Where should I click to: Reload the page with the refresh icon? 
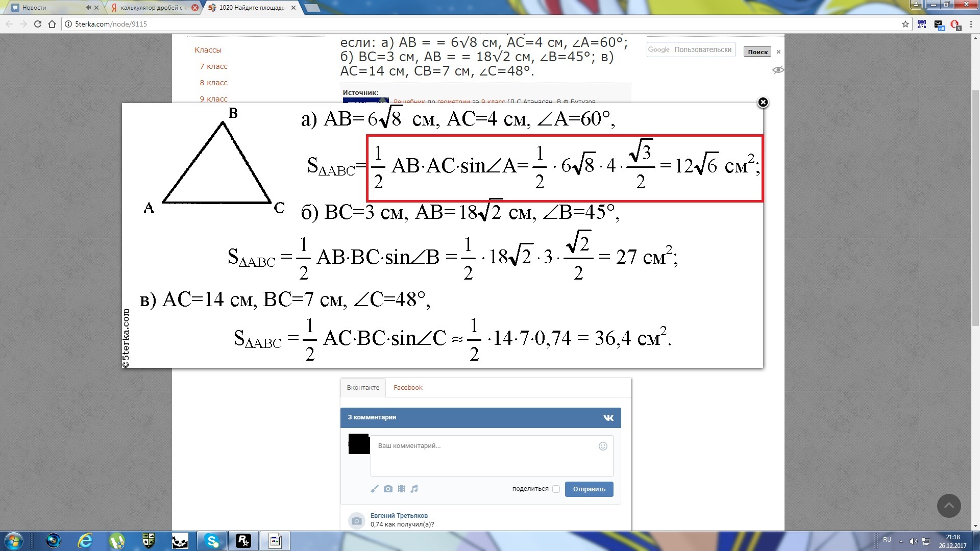tap(38, 24)
